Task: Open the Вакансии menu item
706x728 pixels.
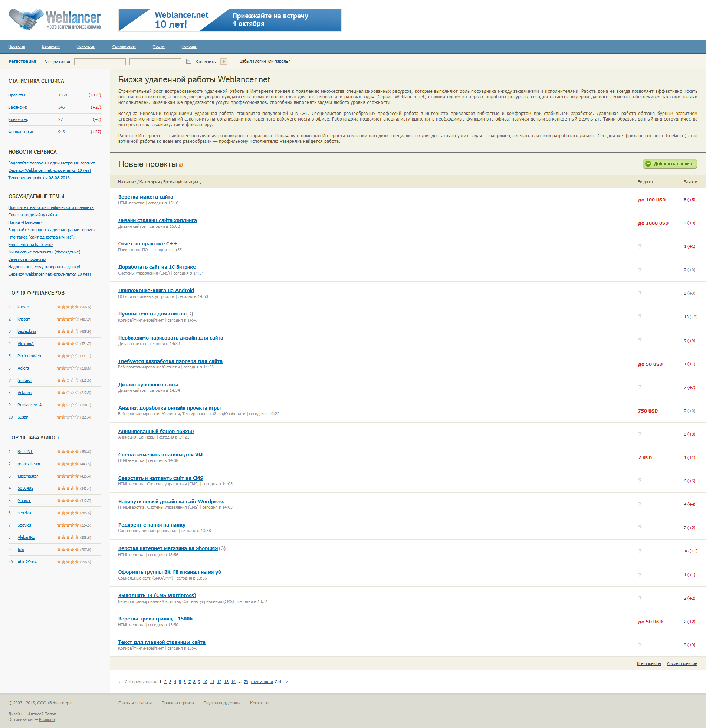Action: (x=50, y=47)
